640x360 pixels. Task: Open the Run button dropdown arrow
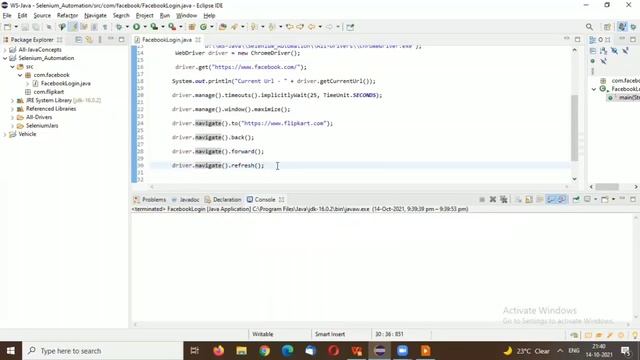tap(144, 27)
